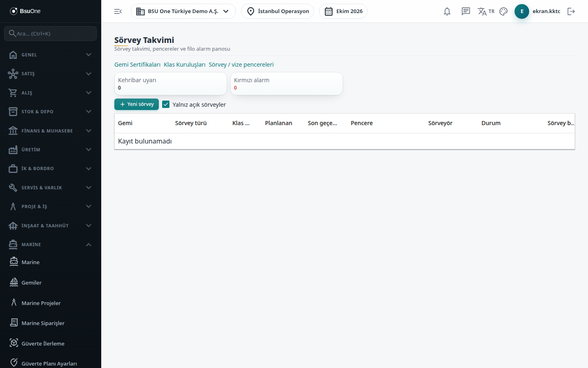Sort by the Durum column header
This screenshot has width=588, height=368.
491,123
